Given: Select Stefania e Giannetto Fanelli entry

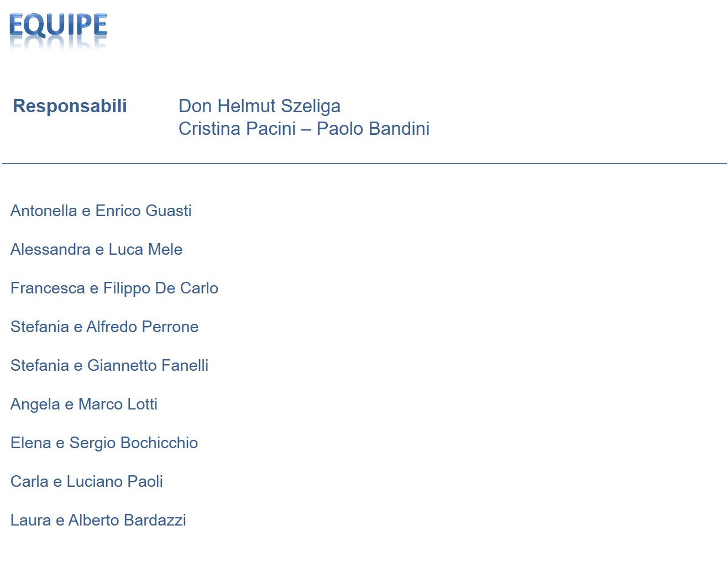Looking at the screenshot, I should click(109, 365).
